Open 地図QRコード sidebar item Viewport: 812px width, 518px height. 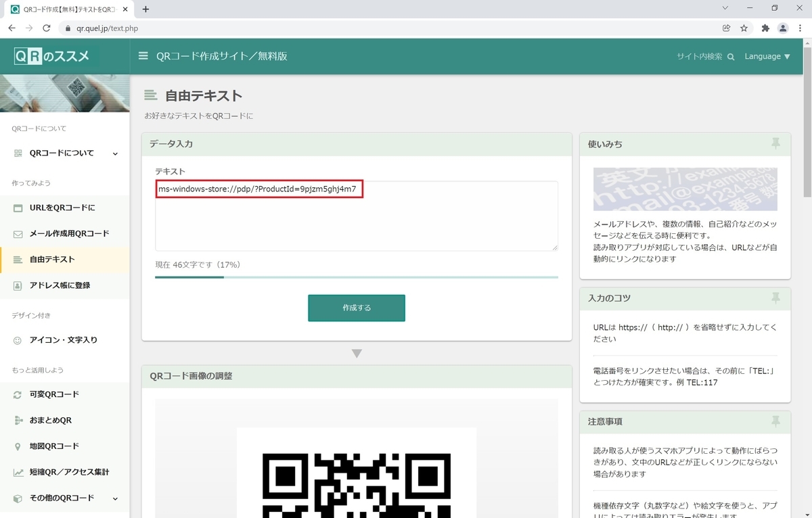65,446
